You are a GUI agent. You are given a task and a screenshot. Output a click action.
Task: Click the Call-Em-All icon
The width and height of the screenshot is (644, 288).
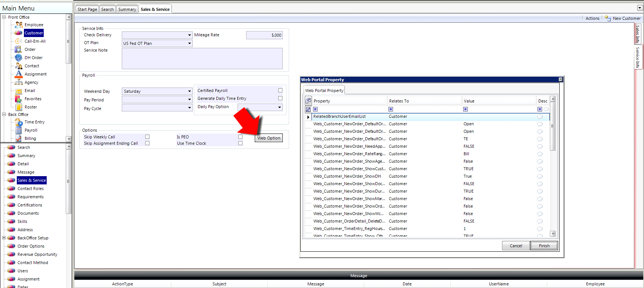[19, 41]
